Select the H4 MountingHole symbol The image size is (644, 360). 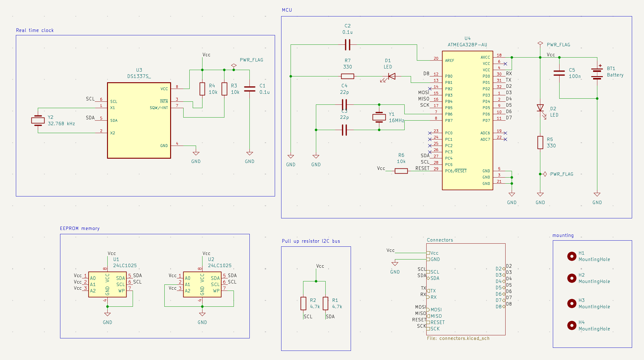pos(572,326)
